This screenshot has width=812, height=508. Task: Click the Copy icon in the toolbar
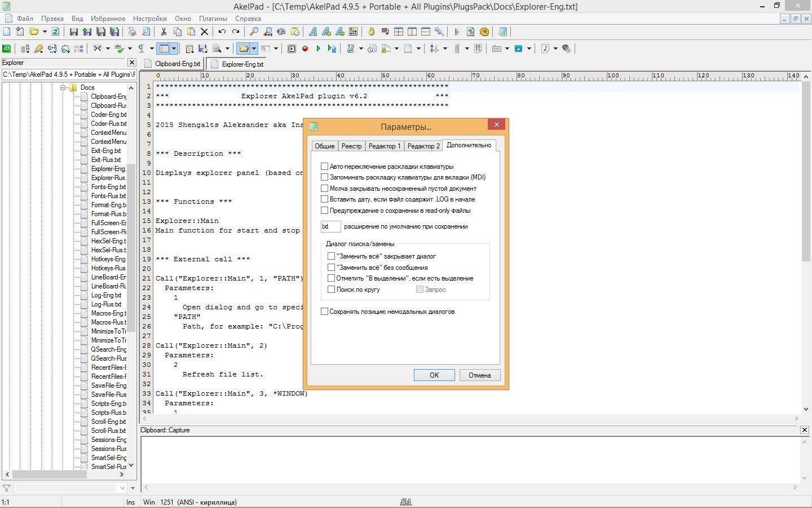pos(177,32)
